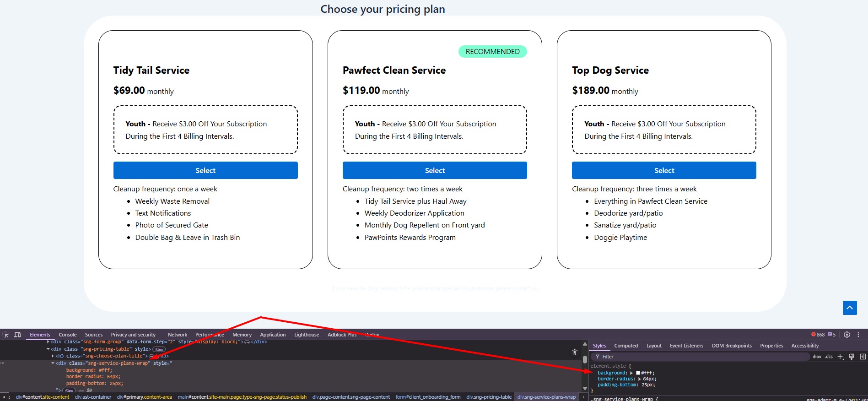Open the Network tab

[x=178, y=335]
